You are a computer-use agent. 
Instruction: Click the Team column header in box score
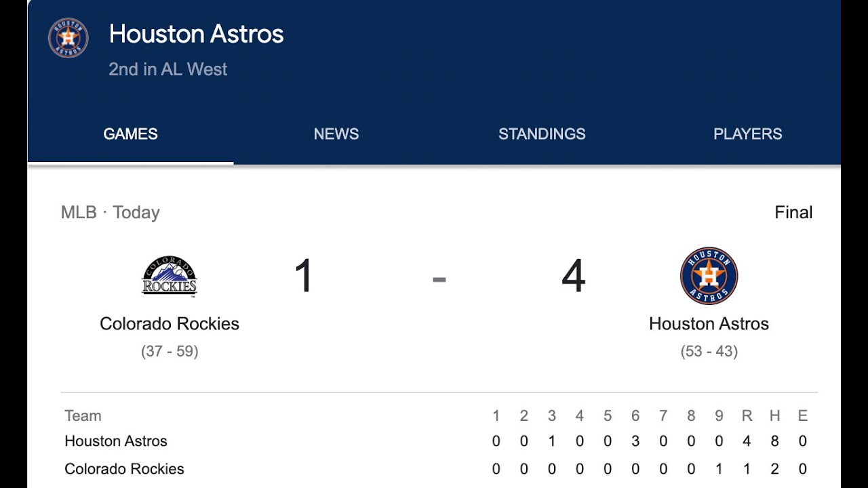coord(83,416)
